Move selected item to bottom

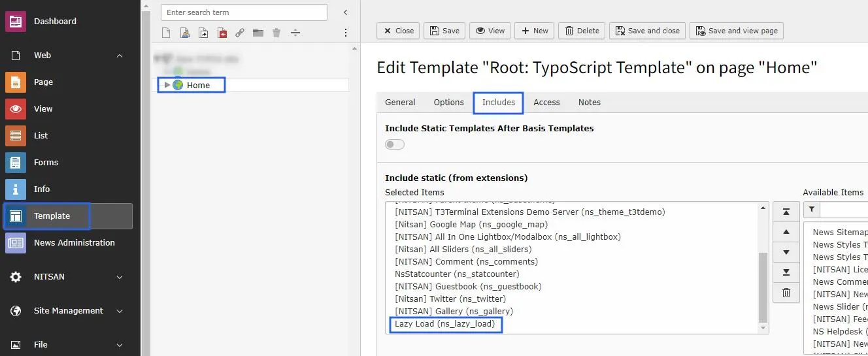point(786,273)
